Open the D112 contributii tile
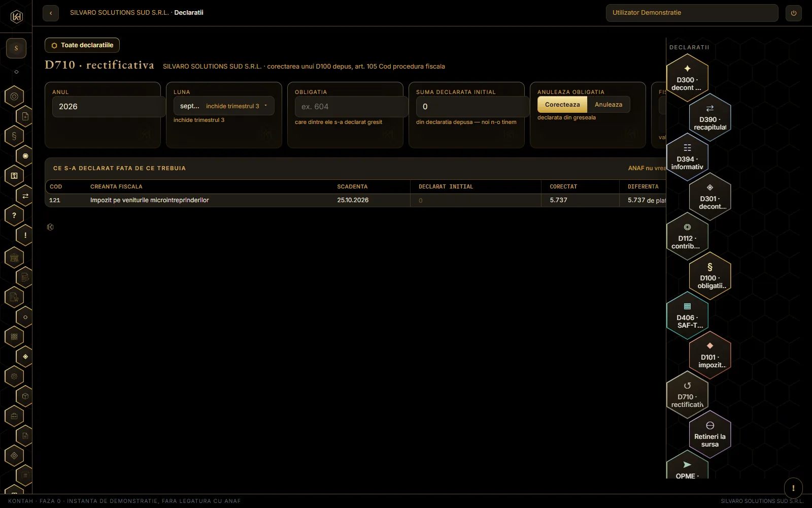 click(x=687, y=237)
